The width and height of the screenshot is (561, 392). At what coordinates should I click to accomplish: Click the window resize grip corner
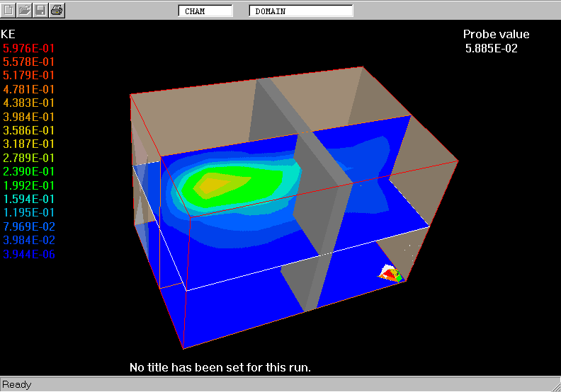(554, 385)
